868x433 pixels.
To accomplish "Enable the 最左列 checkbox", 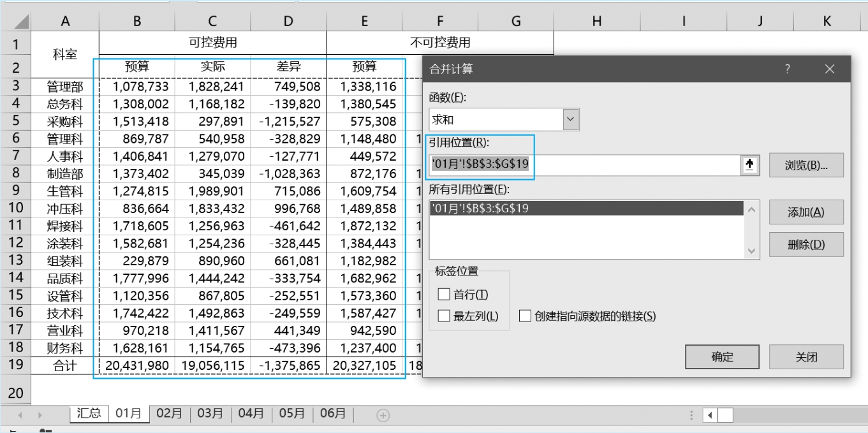I will pos(444,316).
